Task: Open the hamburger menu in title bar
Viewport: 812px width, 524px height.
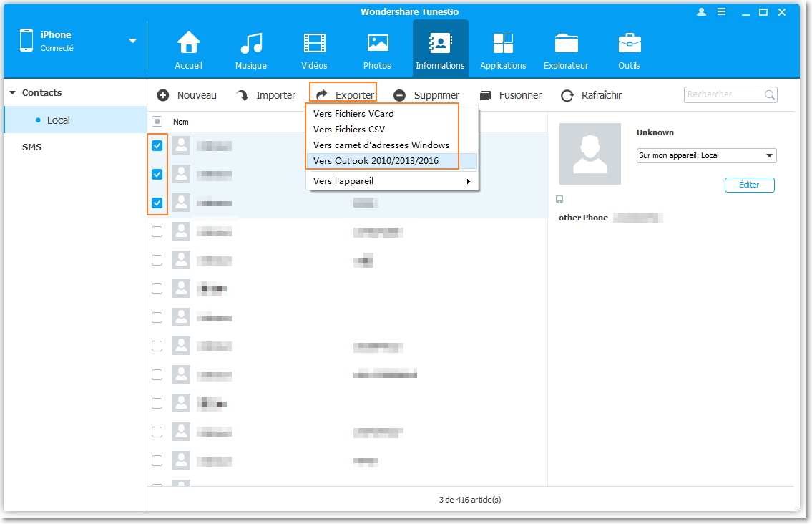Action: tap(721, 12)
